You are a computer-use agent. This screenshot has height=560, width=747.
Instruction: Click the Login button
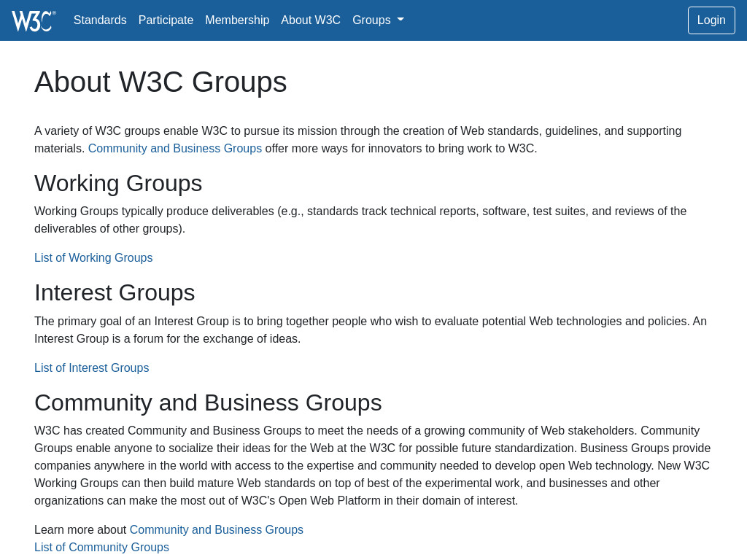pyautogui.click(x=711, y=20)
